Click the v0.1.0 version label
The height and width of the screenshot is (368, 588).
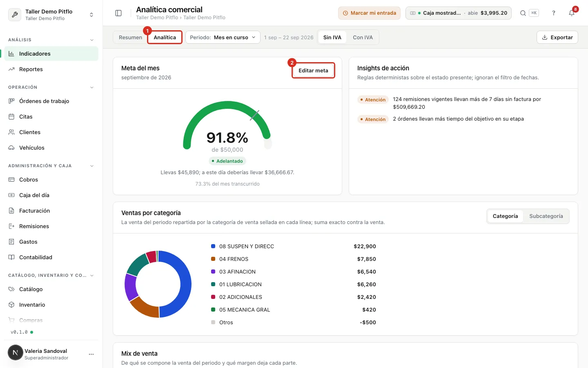coord(19,332)
